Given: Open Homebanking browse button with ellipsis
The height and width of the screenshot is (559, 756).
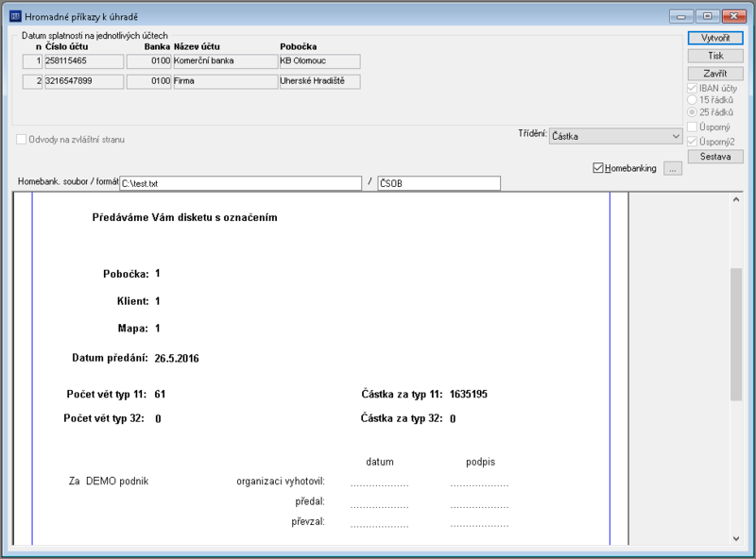Looking at the screenshot, I should (x=673, y=169).
